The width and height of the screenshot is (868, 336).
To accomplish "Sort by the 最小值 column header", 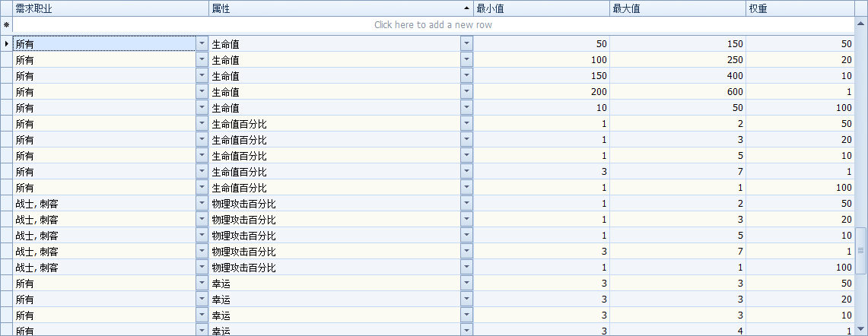I will click(x=540, y=8).
